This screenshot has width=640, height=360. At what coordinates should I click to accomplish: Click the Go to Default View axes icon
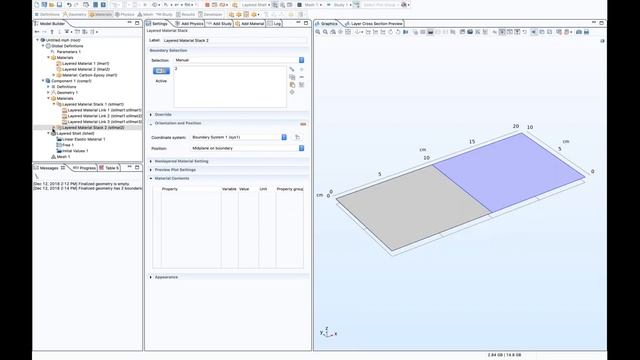pyautogui.click(x=358, y=32)
